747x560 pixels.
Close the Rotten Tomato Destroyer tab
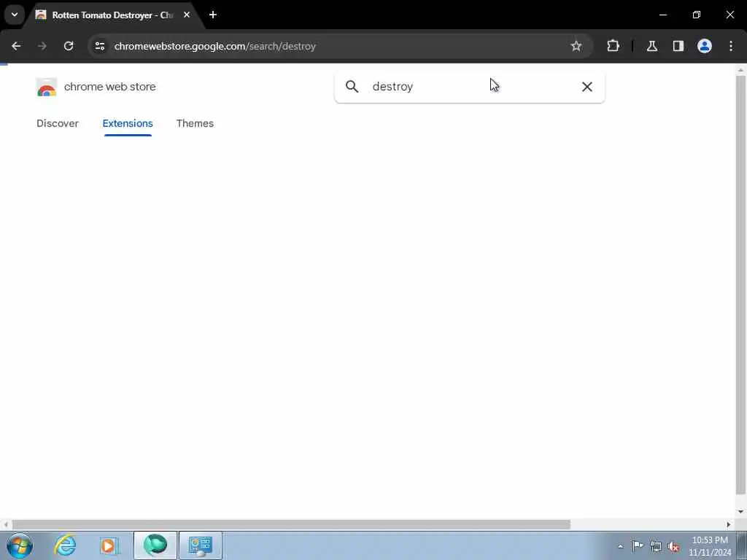[187, 15]
